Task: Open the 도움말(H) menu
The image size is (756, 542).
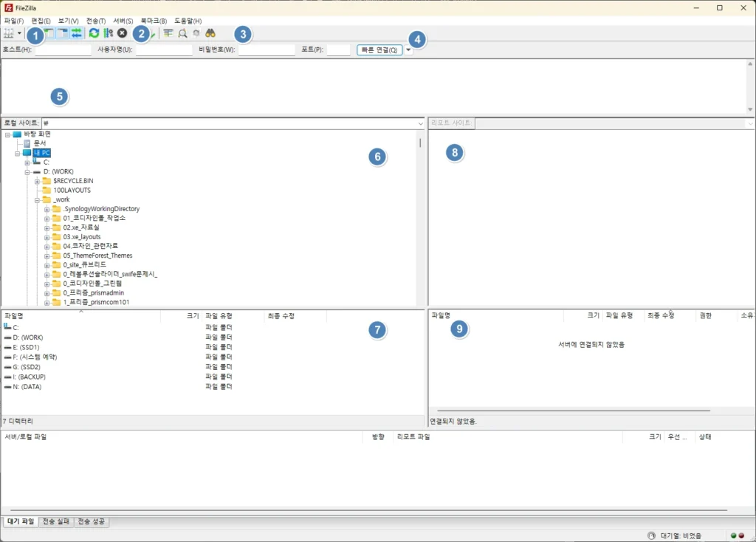Action: (188, 21)
